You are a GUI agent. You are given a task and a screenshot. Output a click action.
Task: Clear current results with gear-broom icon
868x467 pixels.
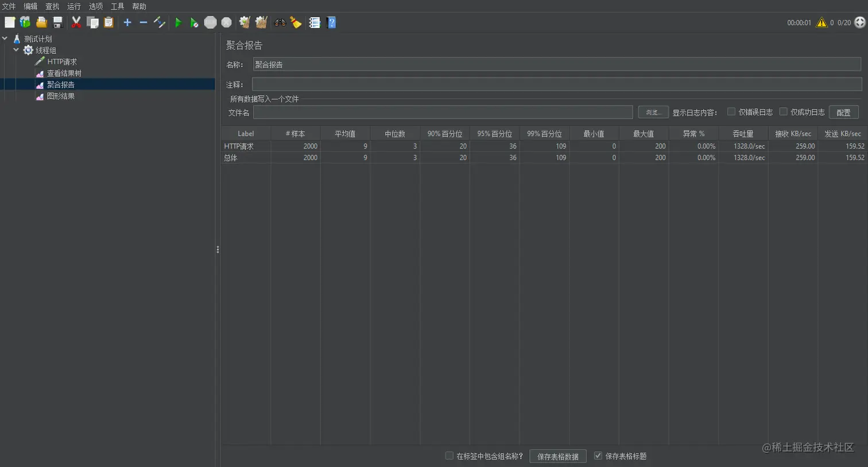(x=245, y=22)
